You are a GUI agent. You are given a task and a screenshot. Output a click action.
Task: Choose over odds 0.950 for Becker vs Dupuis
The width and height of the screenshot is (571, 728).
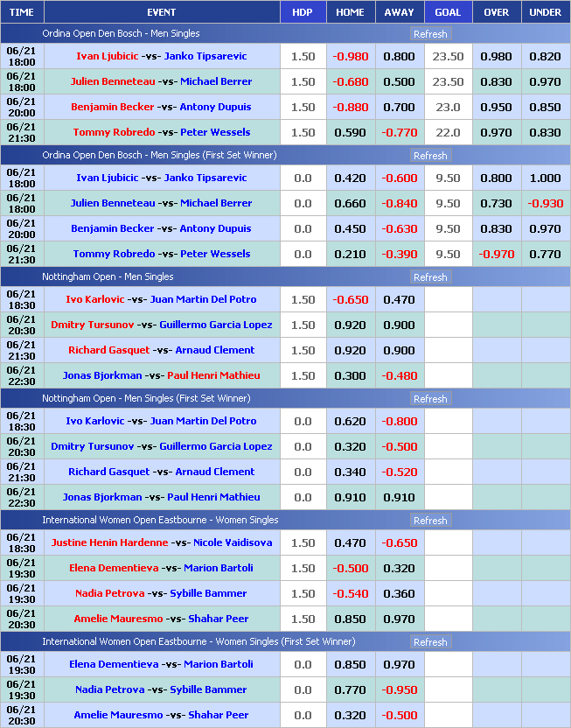pos(496,107)
